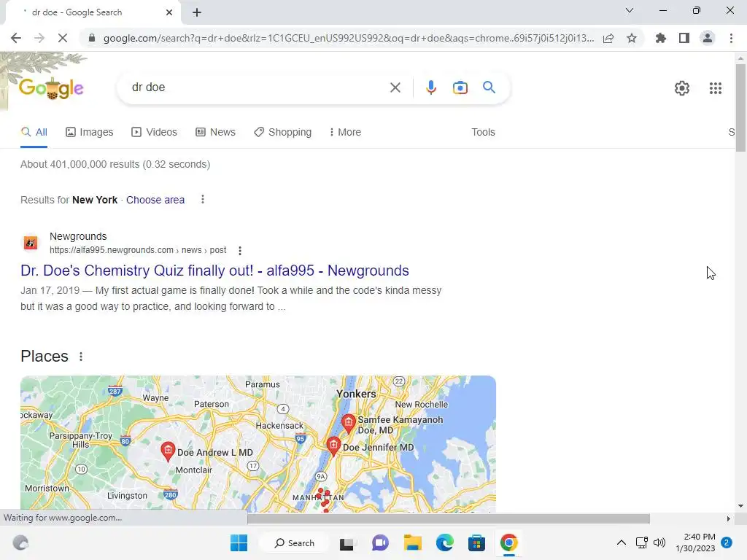The width and height of the screenshot is (747, 560).
Task: Open the Dr. Doe's Chemistry Quiz result
Action: click(x=215, y=271)
